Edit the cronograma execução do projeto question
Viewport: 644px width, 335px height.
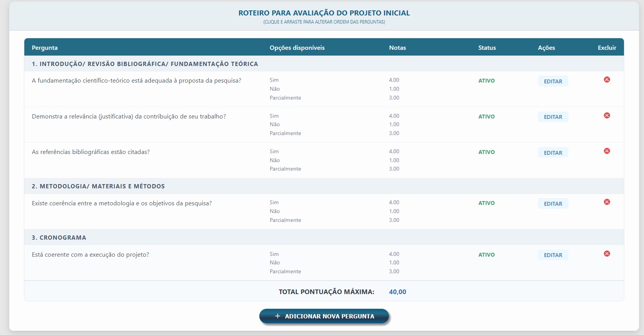pos(553,255)
